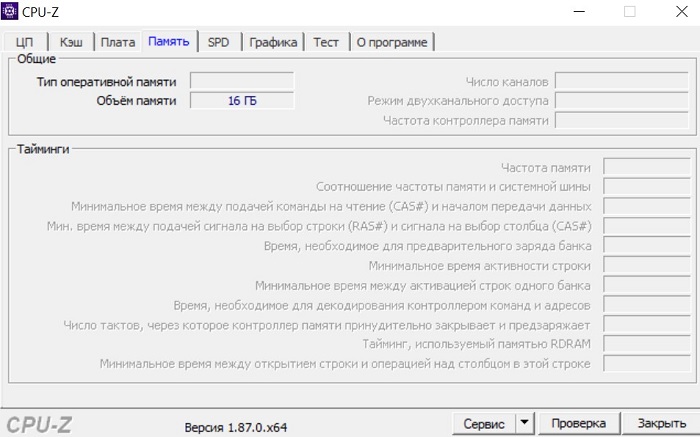Click the Частота памяти label

click(x=546, y=168)
